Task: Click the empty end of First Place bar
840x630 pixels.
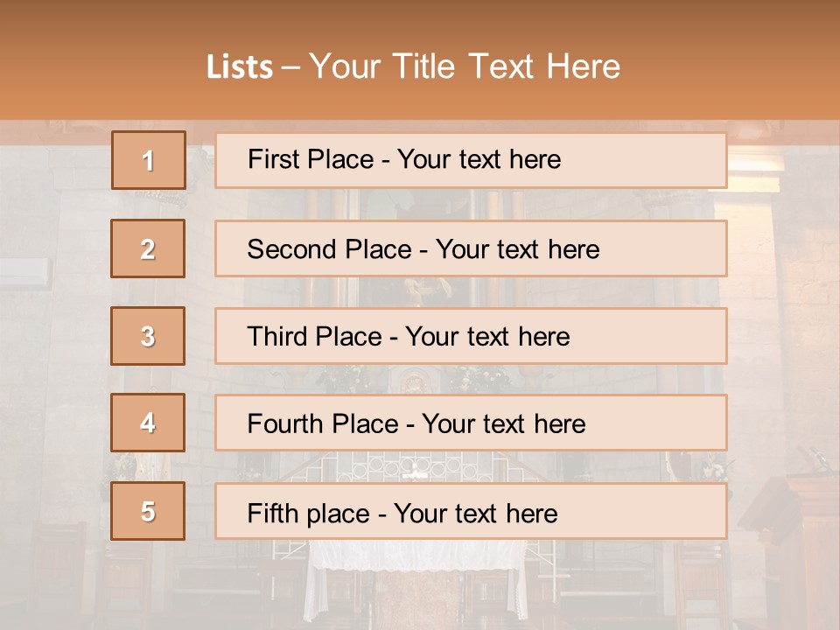Action: (x=656, y=160)
